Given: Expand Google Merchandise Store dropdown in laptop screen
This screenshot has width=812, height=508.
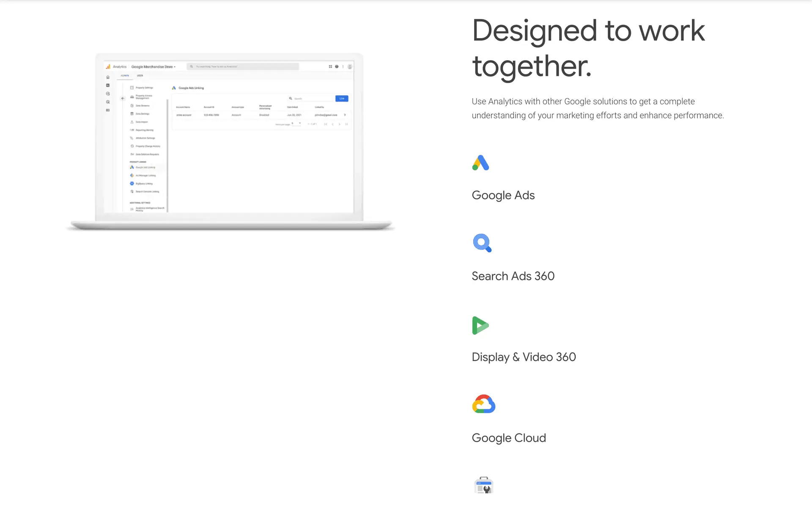Looking at the screenshot, I should click(153, 67).
